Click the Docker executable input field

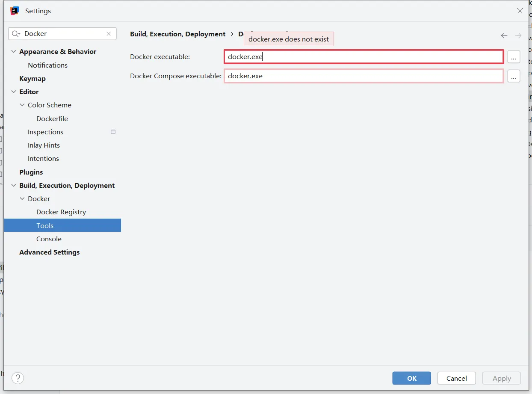(x=364, y=56)
